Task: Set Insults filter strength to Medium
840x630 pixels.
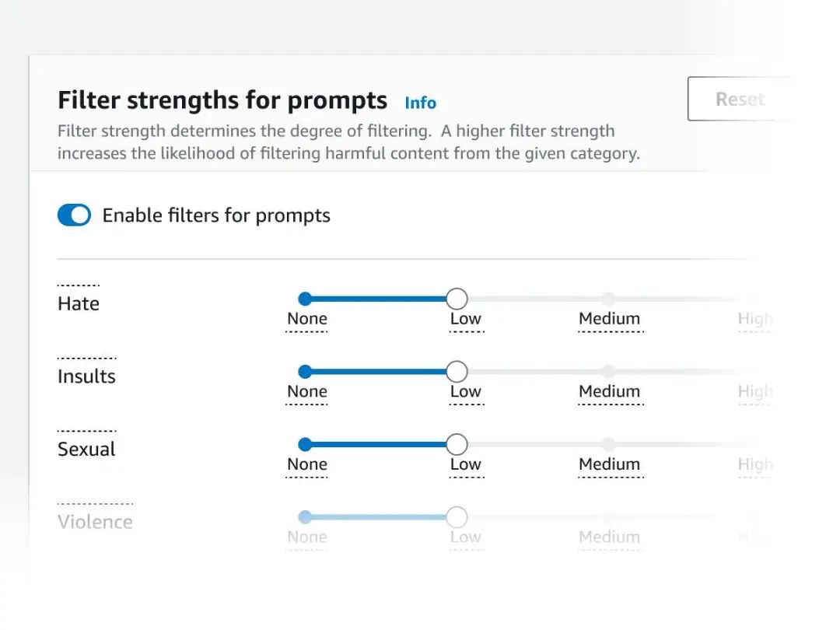Action: point(608,372)
